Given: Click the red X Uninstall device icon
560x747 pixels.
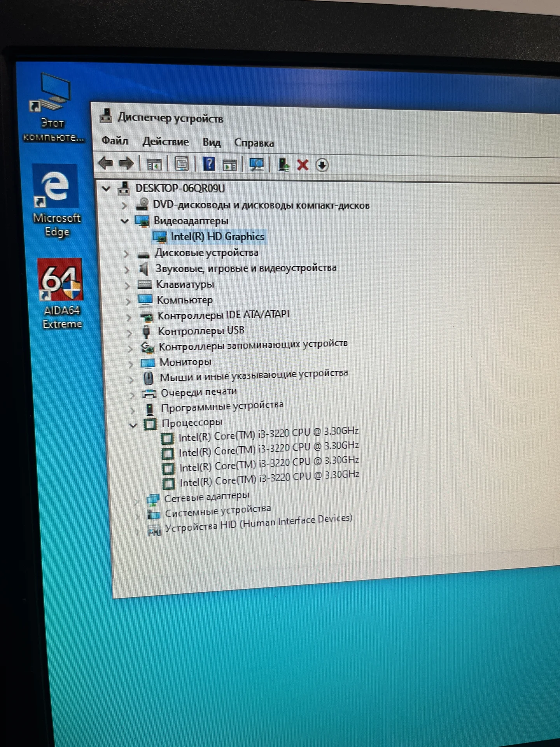Looking at the screenshot, I should coord(303,165).
